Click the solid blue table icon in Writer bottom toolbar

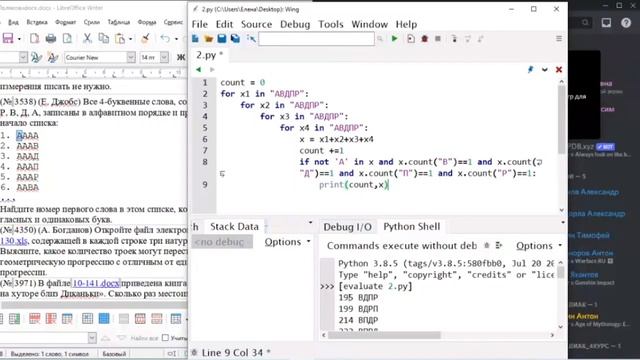(x=104, y=318)
